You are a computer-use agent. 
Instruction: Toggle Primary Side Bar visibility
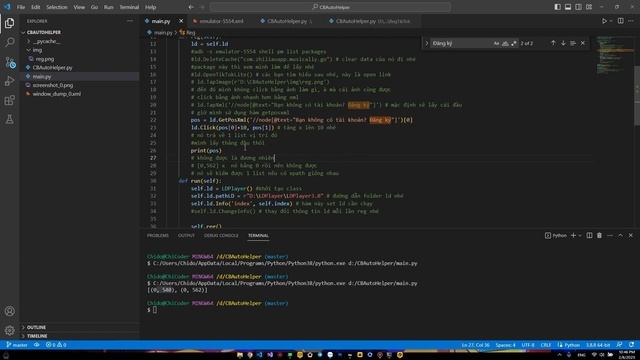point(558,7)
